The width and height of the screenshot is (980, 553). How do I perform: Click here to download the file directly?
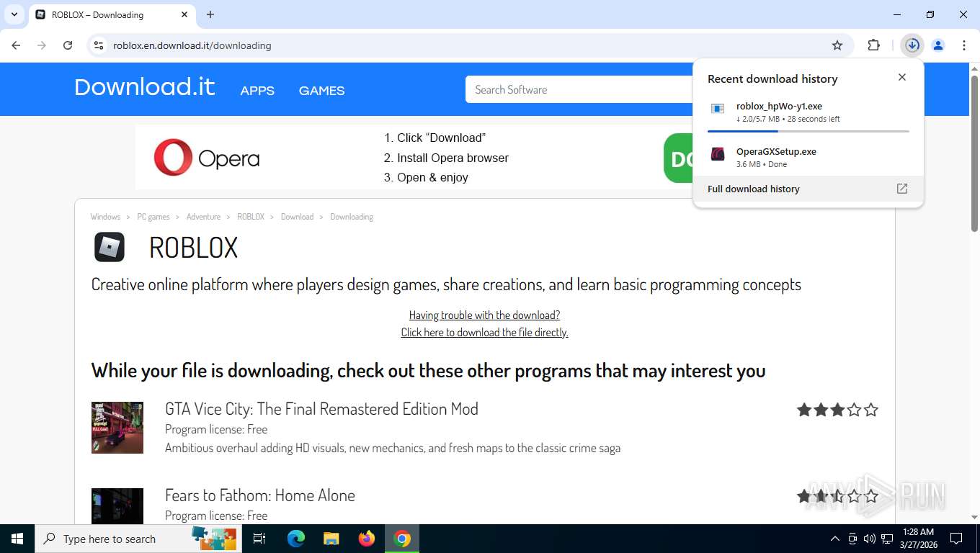pos(484,332)
